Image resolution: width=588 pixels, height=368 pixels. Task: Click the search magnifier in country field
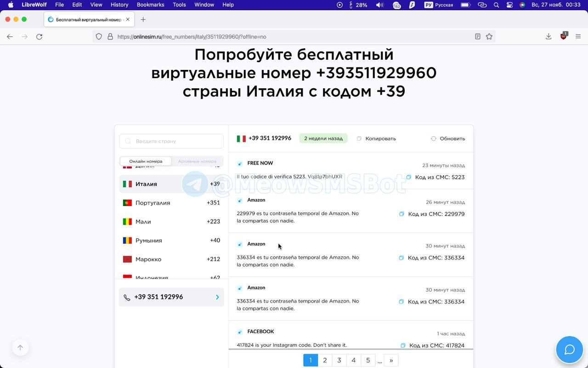[x=128, y=141]
